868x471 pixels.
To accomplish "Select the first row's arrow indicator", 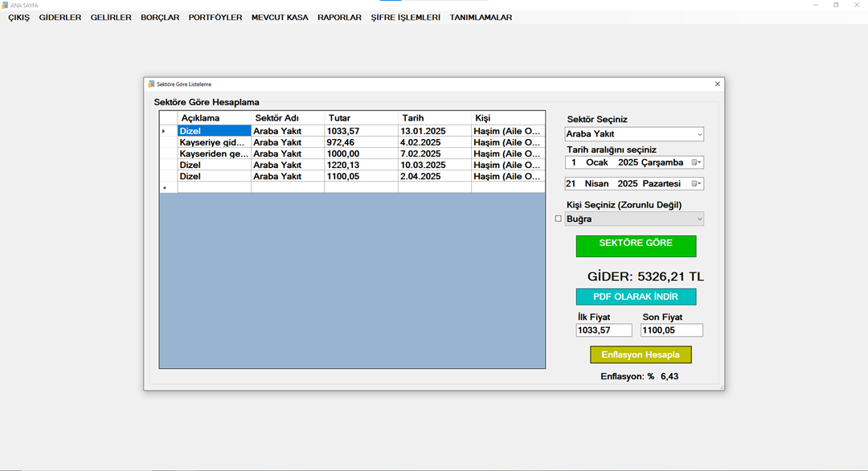I will pyautogui.click(x=165, y=131).
